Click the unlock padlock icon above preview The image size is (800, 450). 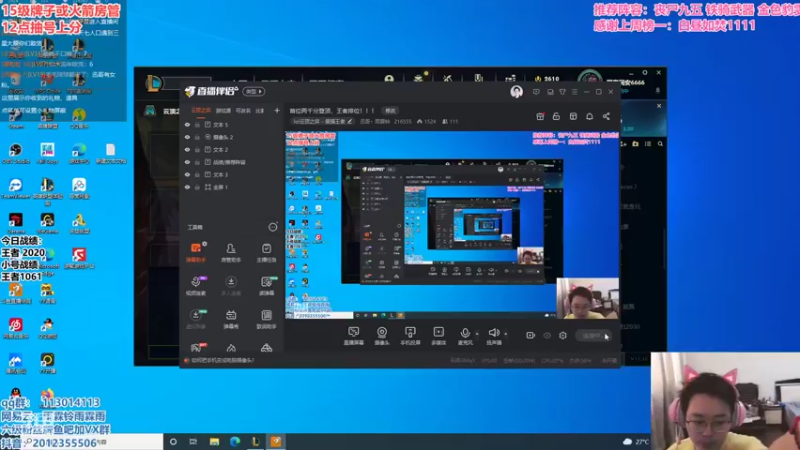[x=556, y=116]
